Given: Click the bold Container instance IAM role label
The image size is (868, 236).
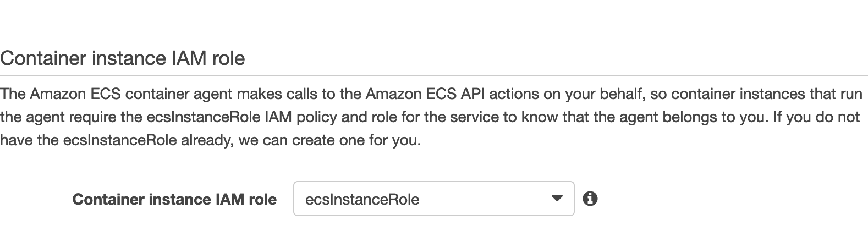Looking at the screenshot, I should [174, 199].
